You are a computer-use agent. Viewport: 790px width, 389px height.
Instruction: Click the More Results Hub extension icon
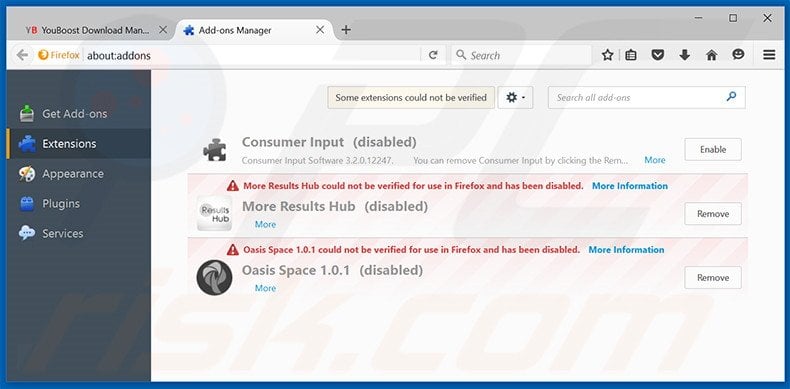tap(215, 213)
